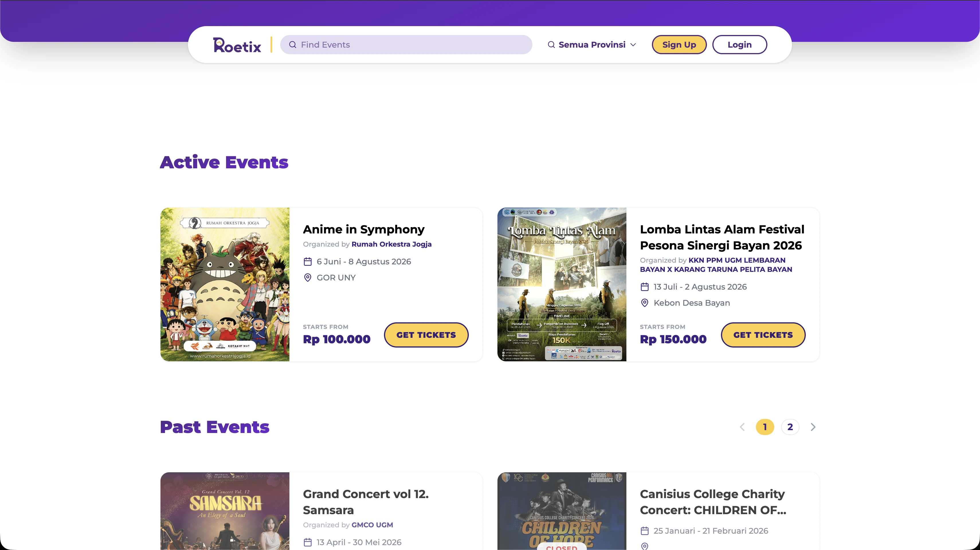Visit organizer KKN PPM UGM LEMBARAN BAYAN

(x=716, y=264)
